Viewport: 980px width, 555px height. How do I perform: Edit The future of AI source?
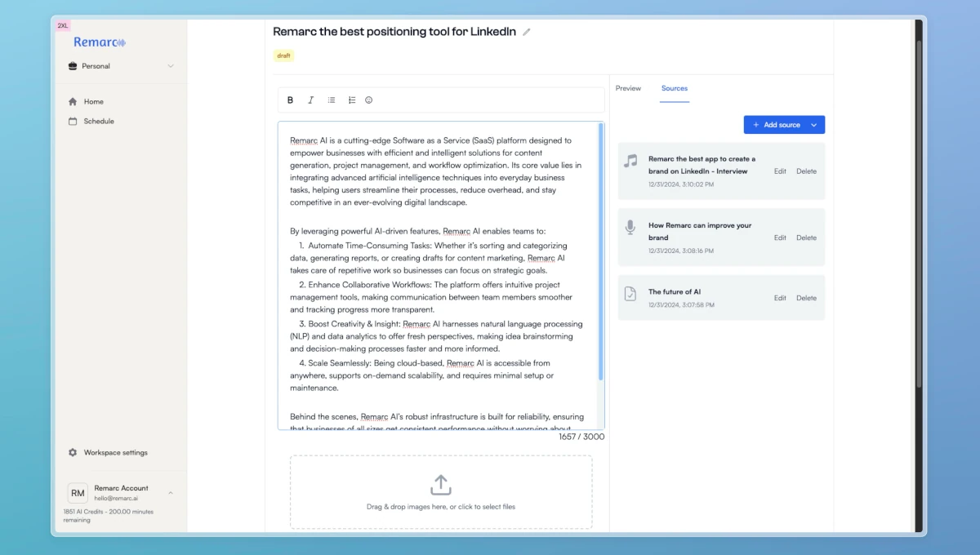[780, 298]
